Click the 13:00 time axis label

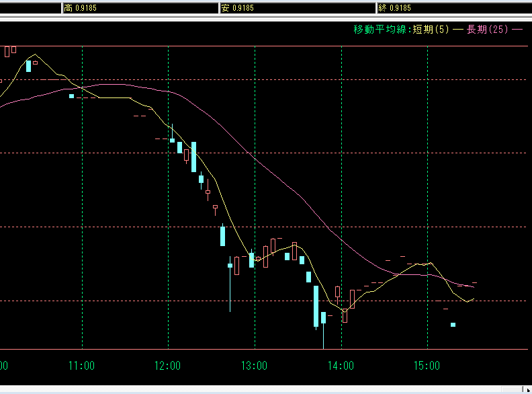(254, 366)
